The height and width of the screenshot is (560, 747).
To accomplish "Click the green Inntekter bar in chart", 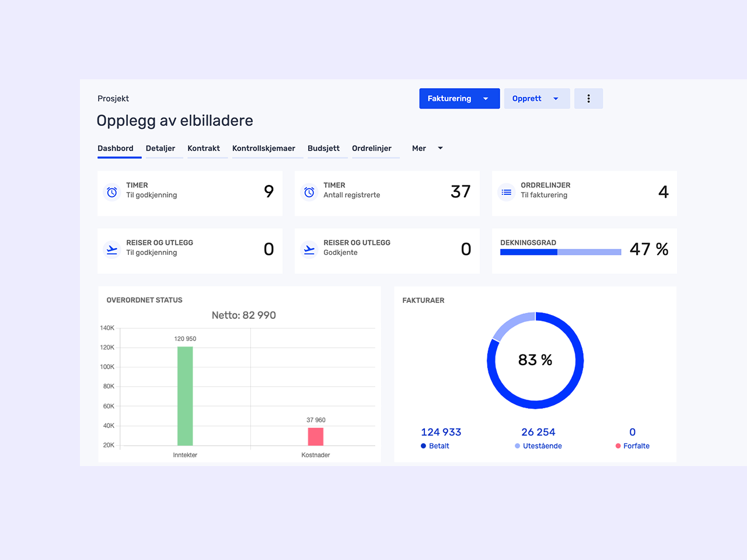I will point(185,397).
